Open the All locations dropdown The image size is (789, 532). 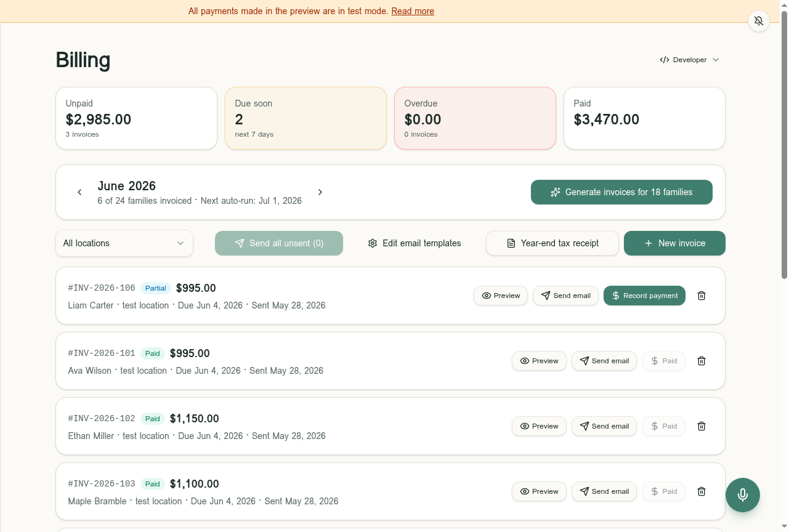click(124, 243)
